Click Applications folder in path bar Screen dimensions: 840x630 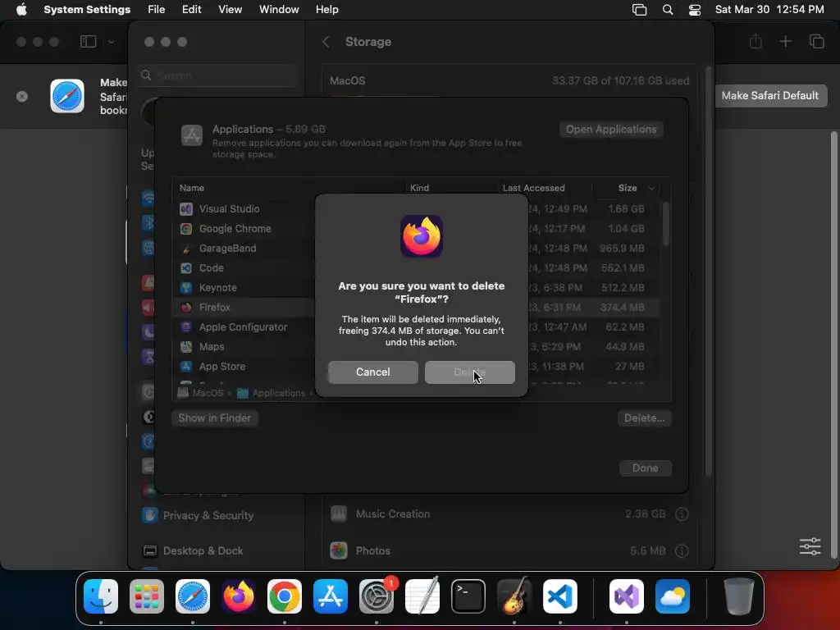coord(271,393)
